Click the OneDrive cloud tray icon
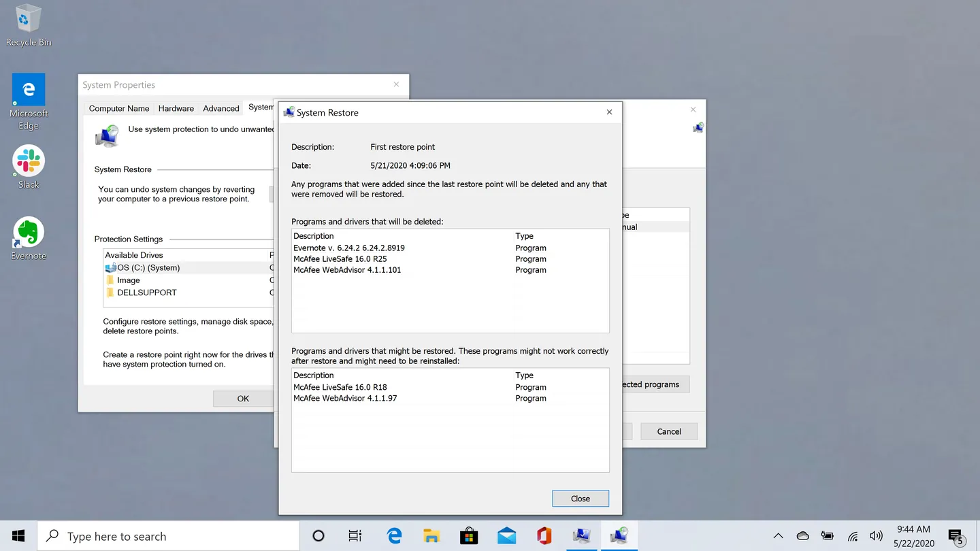This screenshot has height=551, width=980. 803,536
